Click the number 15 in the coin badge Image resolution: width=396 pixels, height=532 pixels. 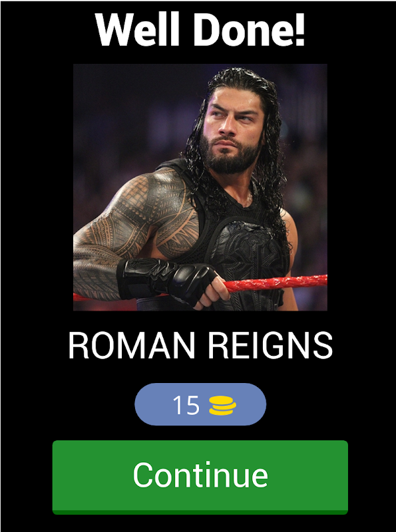pyautogui.click(x=186, y=405)
